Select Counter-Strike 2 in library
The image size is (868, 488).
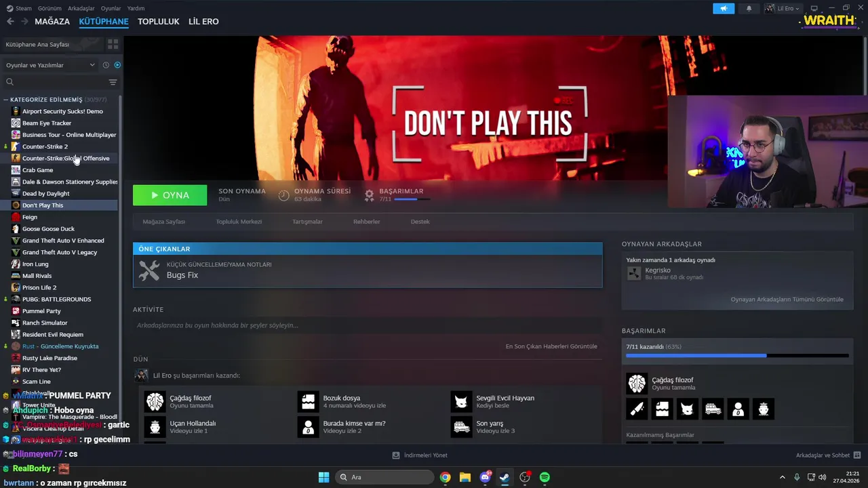(45, 146)
